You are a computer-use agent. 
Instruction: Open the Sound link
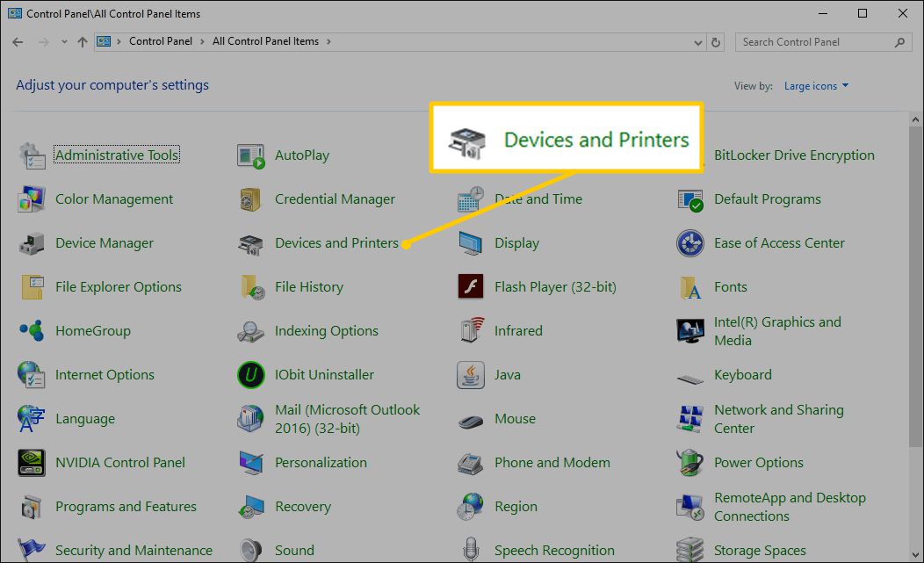pos(294,550)
